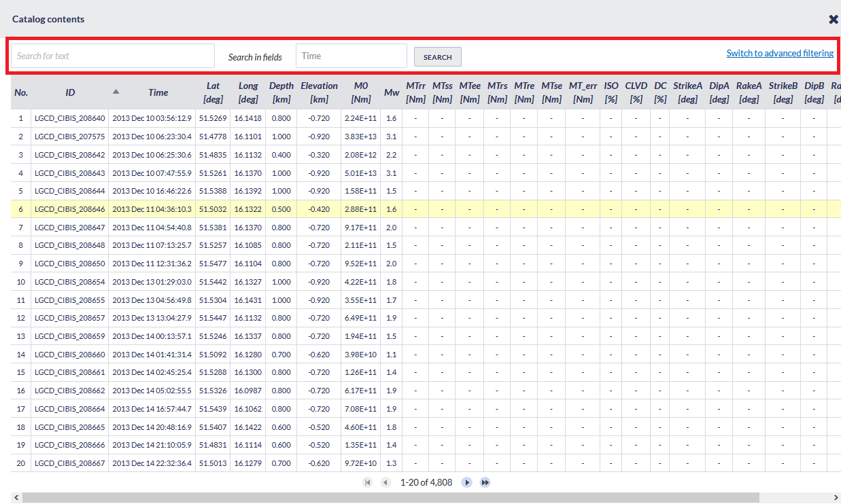This screenshot has width=841, height=504.
Task: Sort by the Mw magnitude column
Action: click(392, 92)
